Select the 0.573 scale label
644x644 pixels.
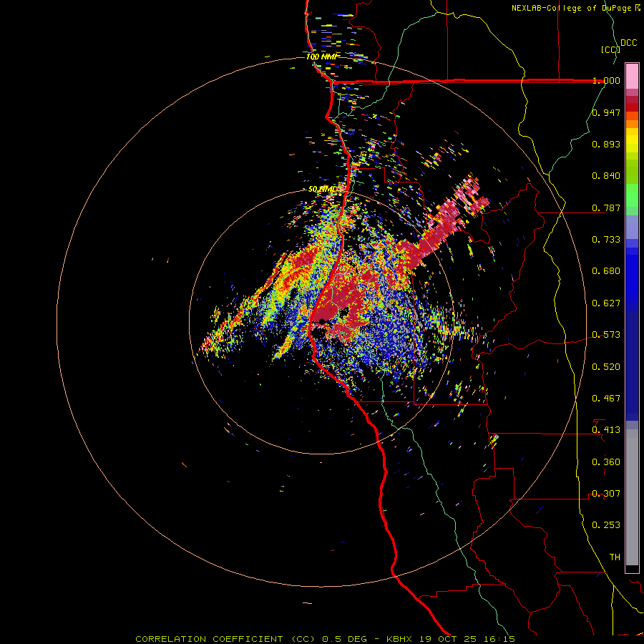pyautogui.click(x=606, y=335)
